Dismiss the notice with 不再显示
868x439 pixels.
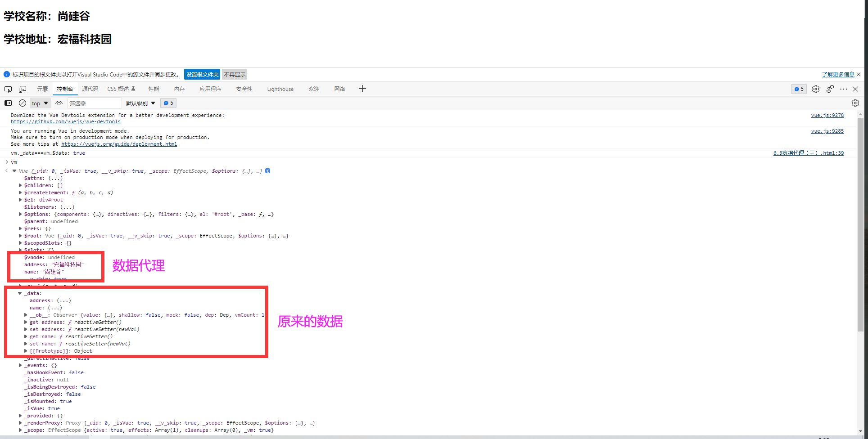coord(235,74)
